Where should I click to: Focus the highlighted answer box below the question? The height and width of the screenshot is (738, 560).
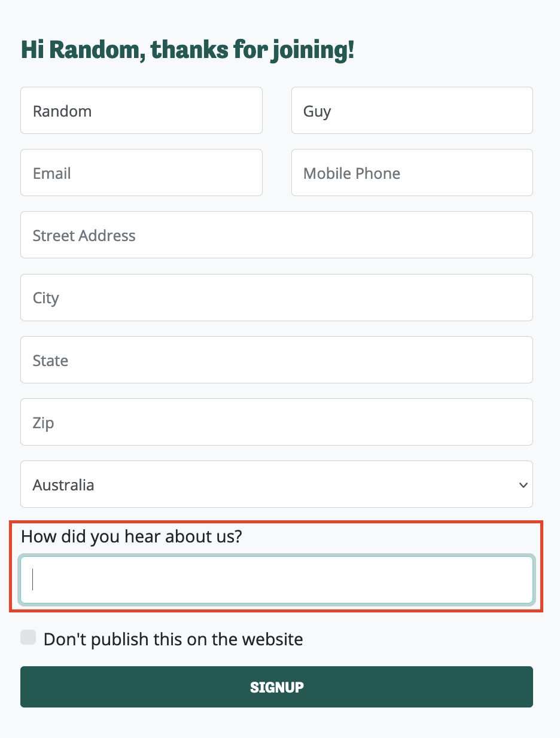click(276, 579)
